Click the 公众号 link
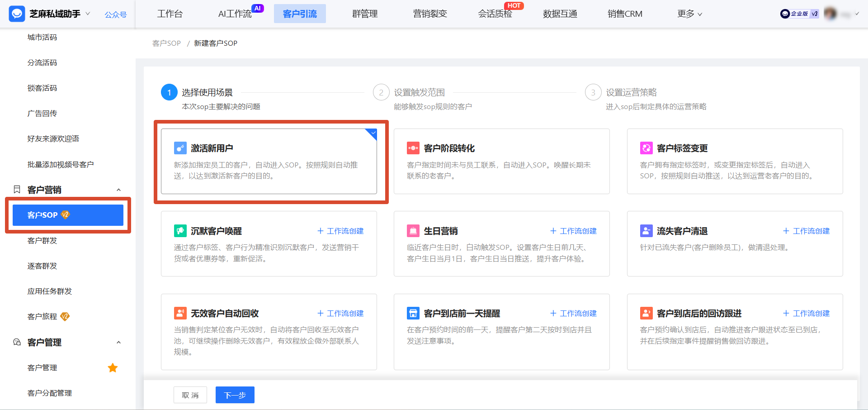Image resolution: width=868 pixels, height=410 pixels. [116, 15]
